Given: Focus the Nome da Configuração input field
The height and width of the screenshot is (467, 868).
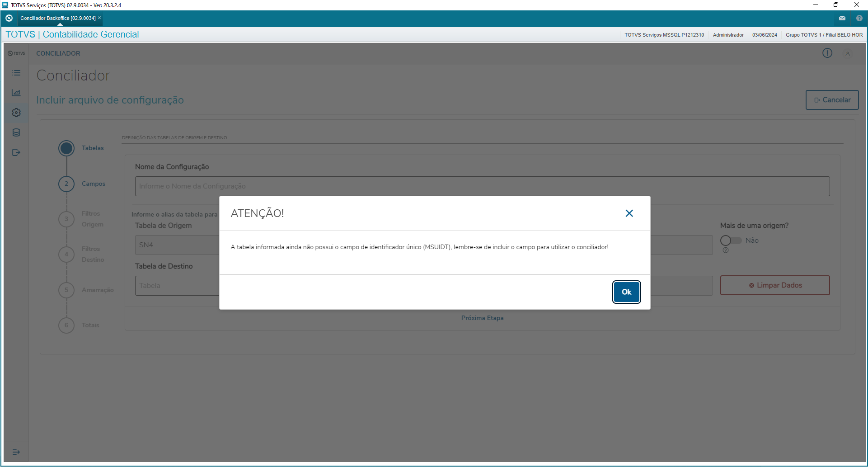Looking at the screenshot, I should point(482,186).
